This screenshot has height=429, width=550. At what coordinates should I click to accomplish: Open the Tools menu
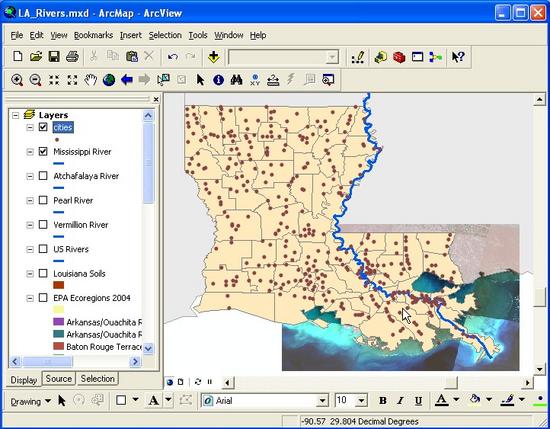[x=198, y=35]
